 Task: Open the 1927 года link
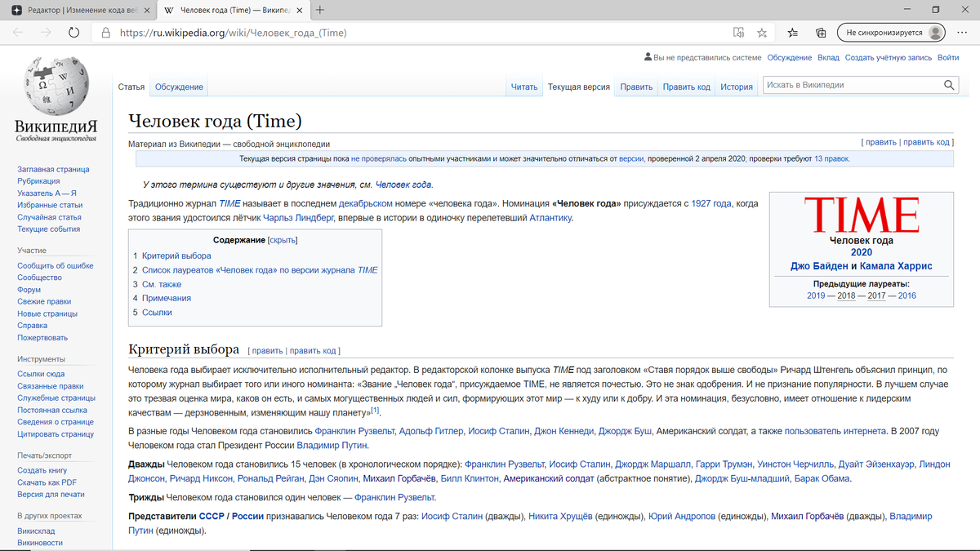(711, 203)
